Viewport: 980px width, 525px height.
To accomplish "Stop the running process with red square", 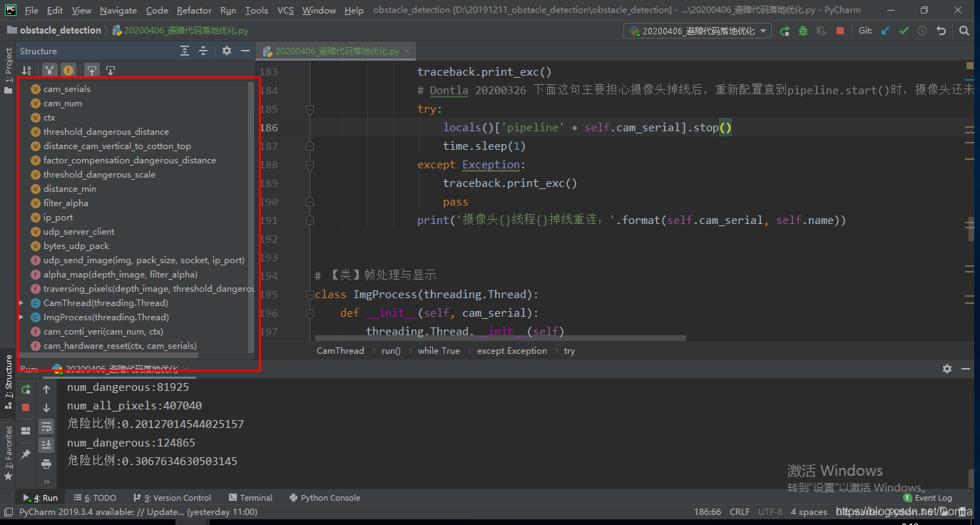I will pos(840,30).
